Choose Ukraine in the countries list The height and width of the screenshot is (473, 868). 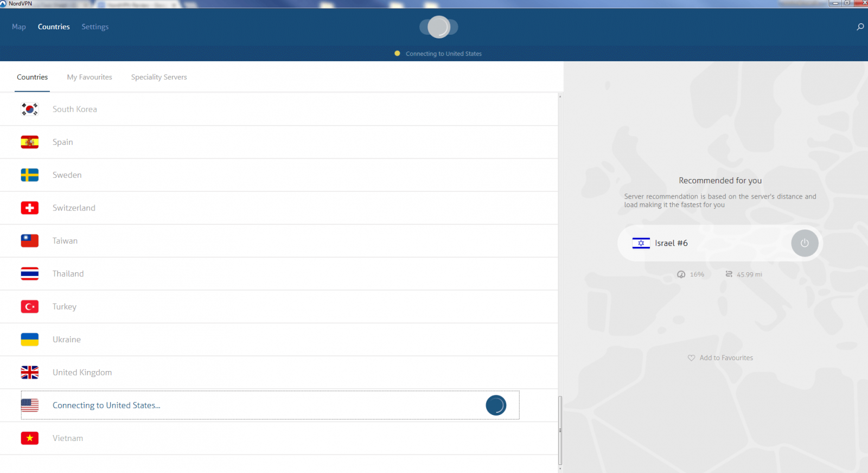(67, 340)
